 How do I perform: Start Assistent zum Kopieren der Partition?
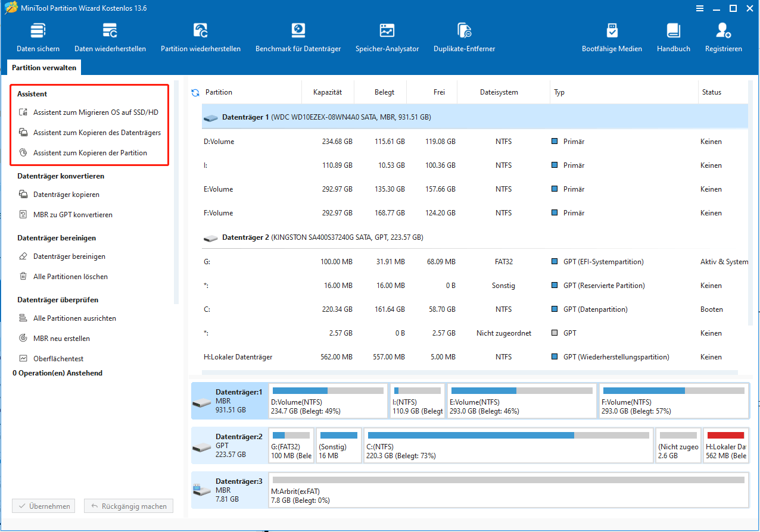83,152
